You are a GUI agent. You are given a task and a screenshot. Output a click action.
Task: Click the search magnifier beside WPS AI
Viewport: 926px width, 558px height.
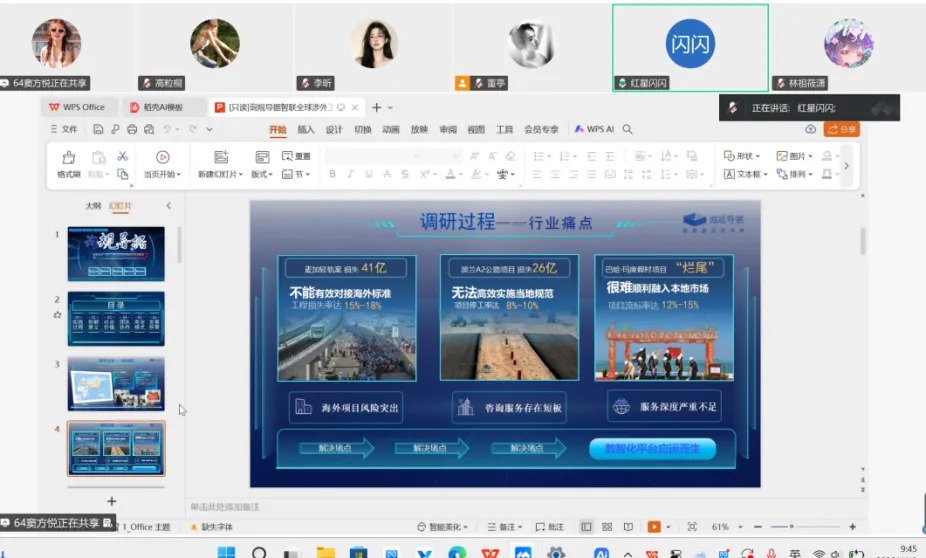tap(627, 129)
